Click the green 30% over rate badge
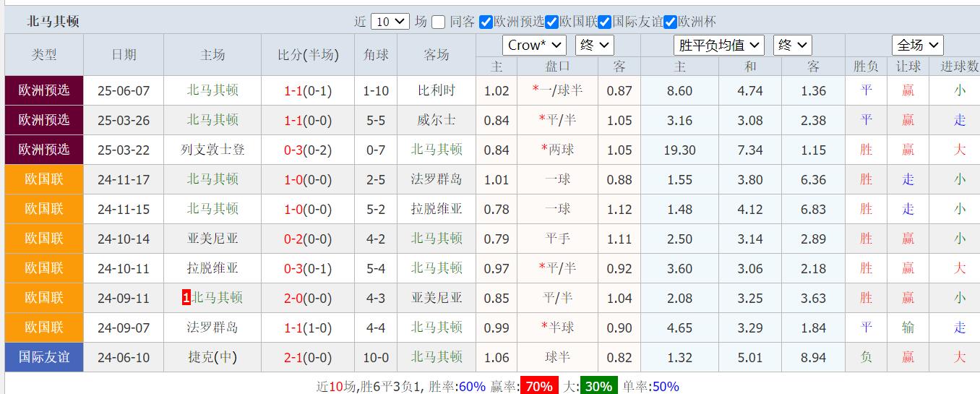 pyautogui.click(x=599, y=386)
